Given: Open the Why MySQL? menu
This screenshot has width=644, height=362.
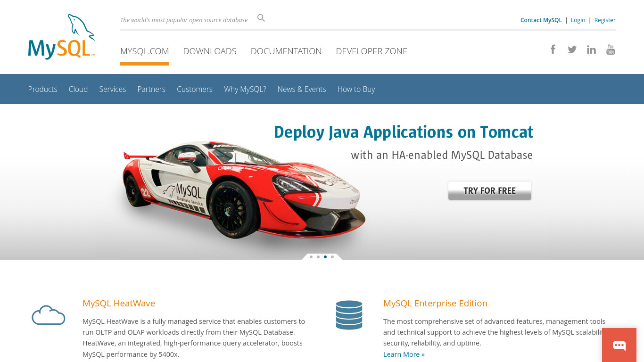Looking at the screenshot, I should coord(245,89).
